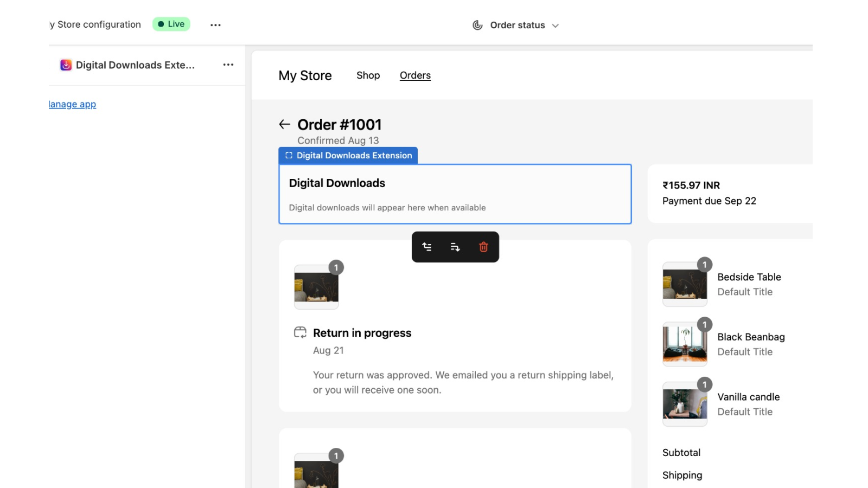Image resolution: width=868 pixels, height=488 pixels.
Task: Click the Return in progress icon
Action: (300, 332)
